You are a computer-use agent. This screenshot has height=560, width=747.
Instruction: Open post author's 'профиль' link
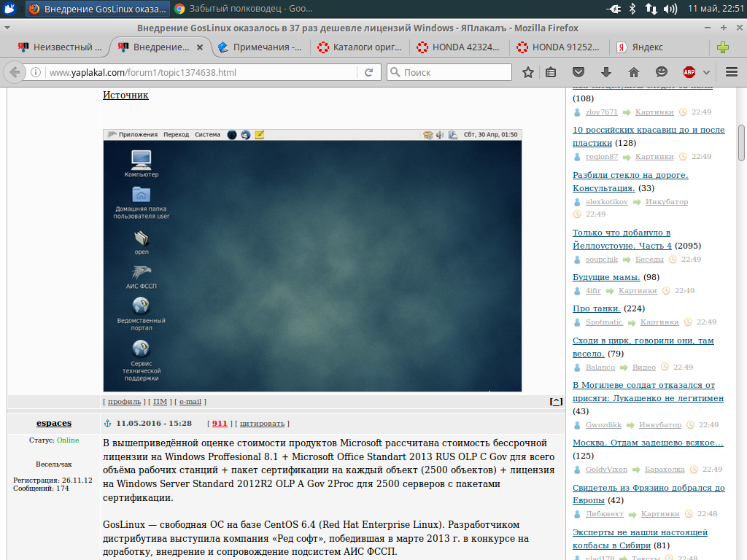pyautogui.click(x=124, y=402)
